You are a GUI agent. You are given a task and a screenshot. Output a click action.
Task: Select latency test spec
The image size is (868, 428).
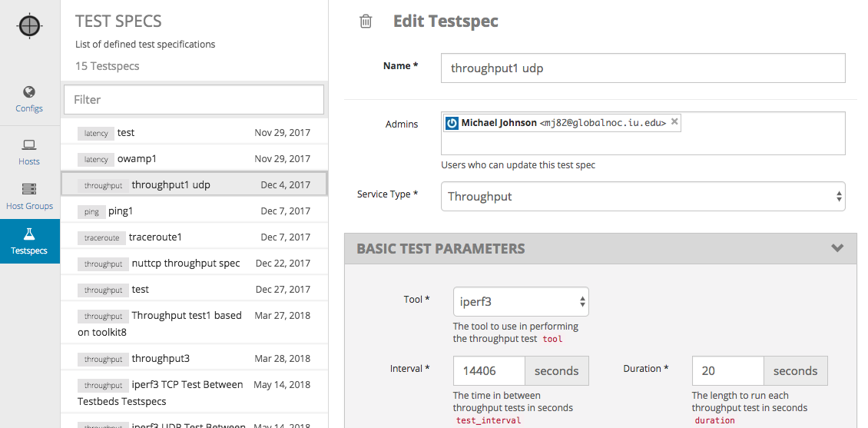[x=194, y=133]
